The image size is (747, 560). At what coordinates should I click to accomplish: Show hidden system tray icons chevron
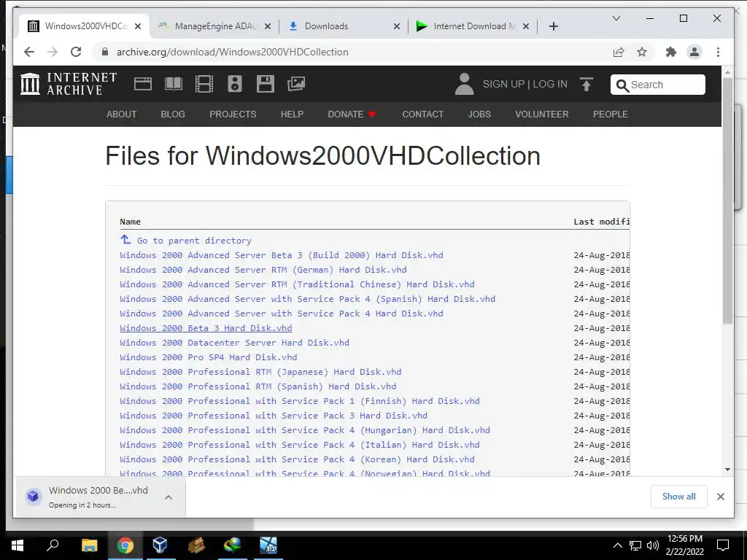(617, 545)
